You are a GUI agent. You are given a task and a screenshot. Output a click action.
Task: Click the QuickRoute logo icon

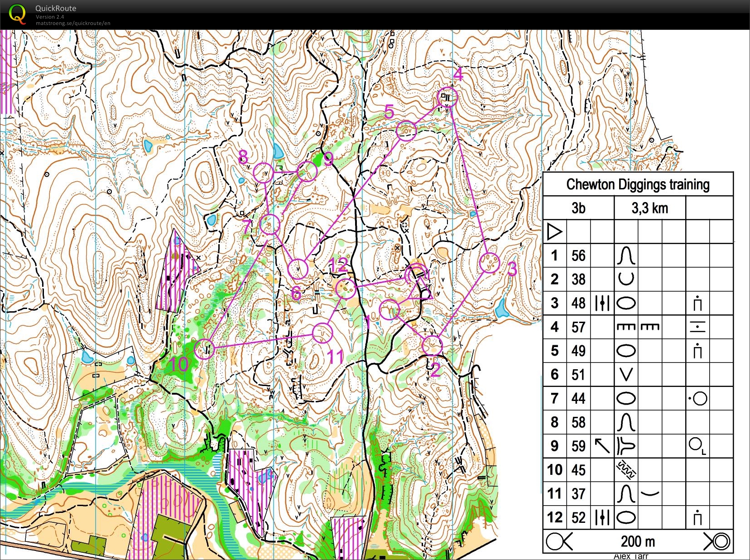point(17,14)
